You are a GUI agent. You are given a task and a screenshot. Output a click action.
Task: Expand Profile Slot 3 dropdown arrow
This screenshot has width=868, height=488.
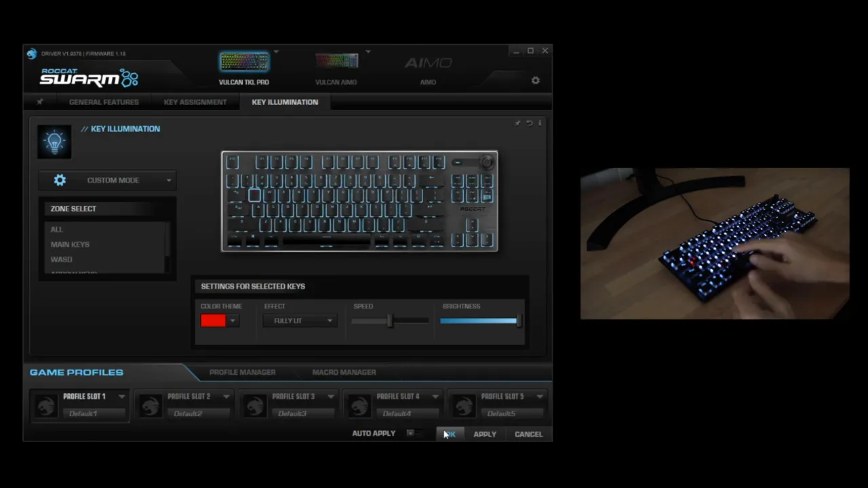(x=331, y=396)
